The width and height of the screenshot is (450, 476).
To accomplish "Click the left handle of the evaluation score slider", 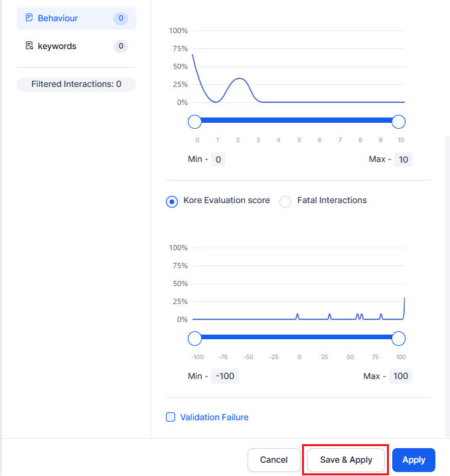I will click(x=194, y=339).
